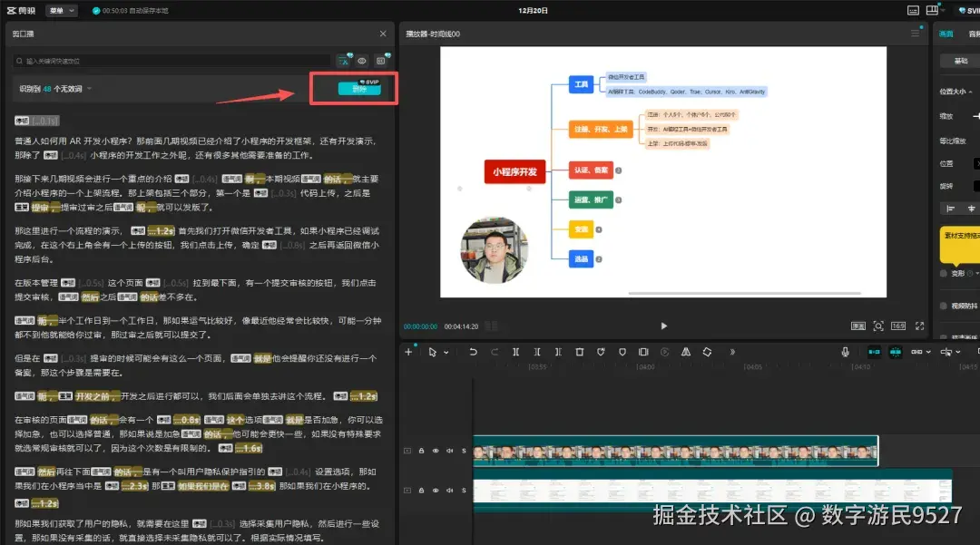Click the align-left icon in properties panel
The width and height of the screenshot is (980, 545).
point(950,209)
